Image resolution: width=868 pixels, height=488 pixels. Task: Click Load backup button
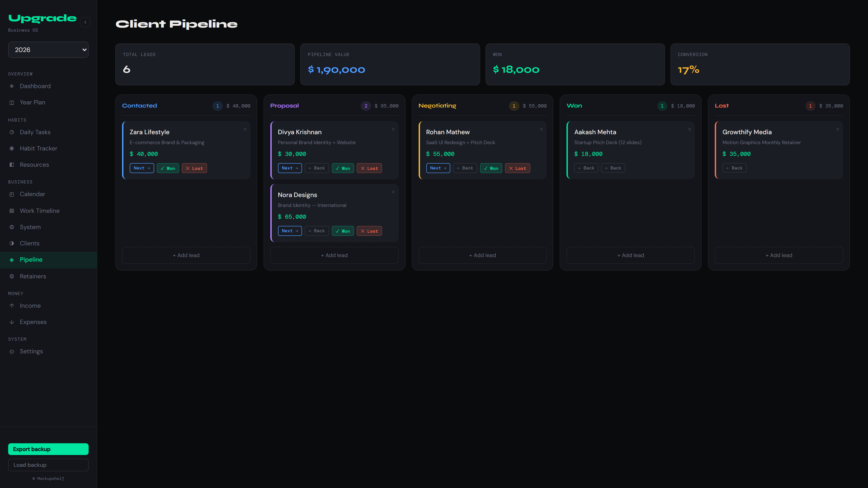tap(48, 465)
